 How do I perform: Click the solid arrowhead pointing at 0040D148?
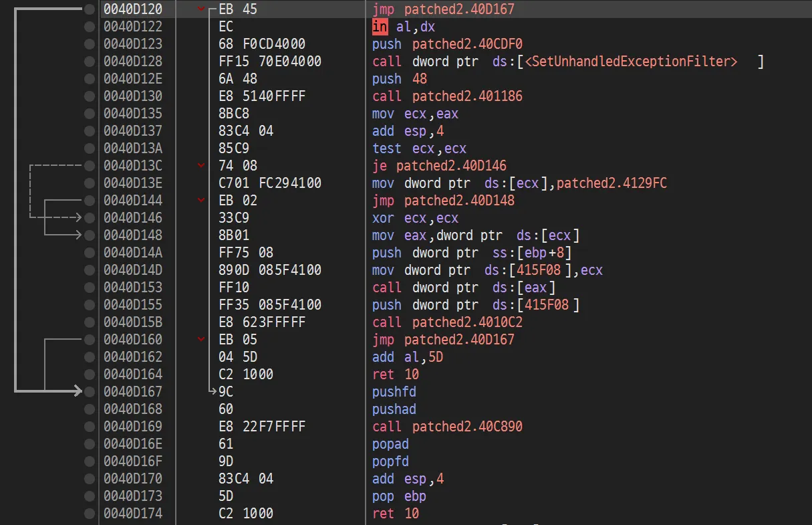tap(77, 235)
